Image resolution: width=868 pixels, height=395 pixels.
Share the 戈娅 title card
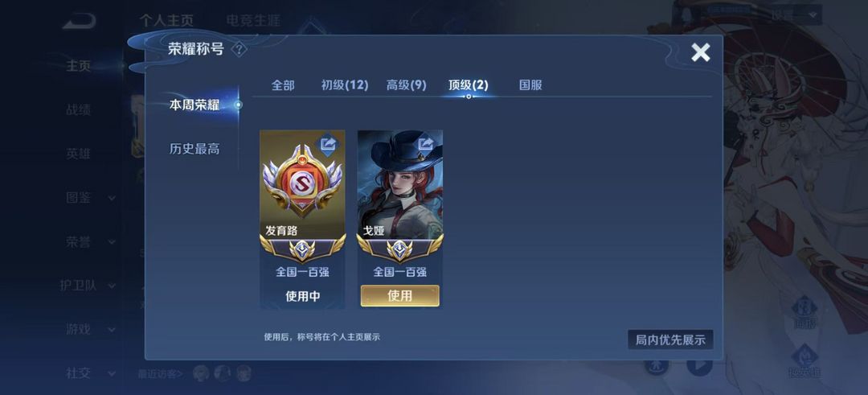(x=426, y=145)
